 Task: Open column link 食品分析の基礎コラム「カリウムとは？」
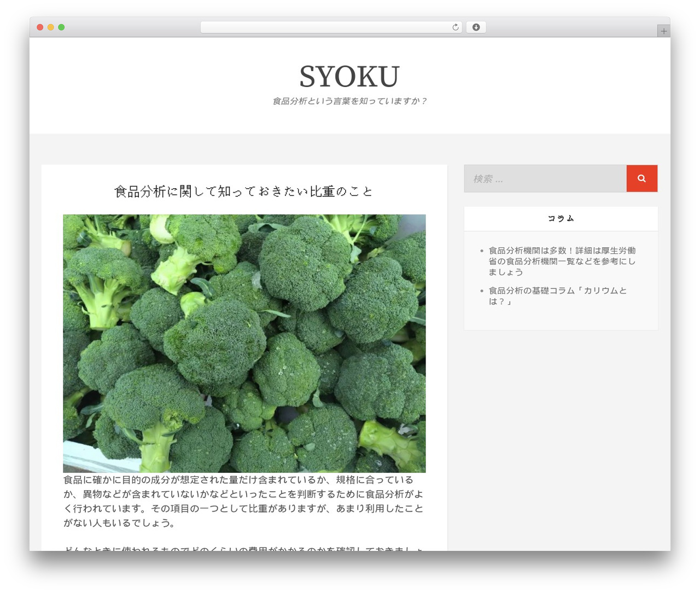coord(558,296)
